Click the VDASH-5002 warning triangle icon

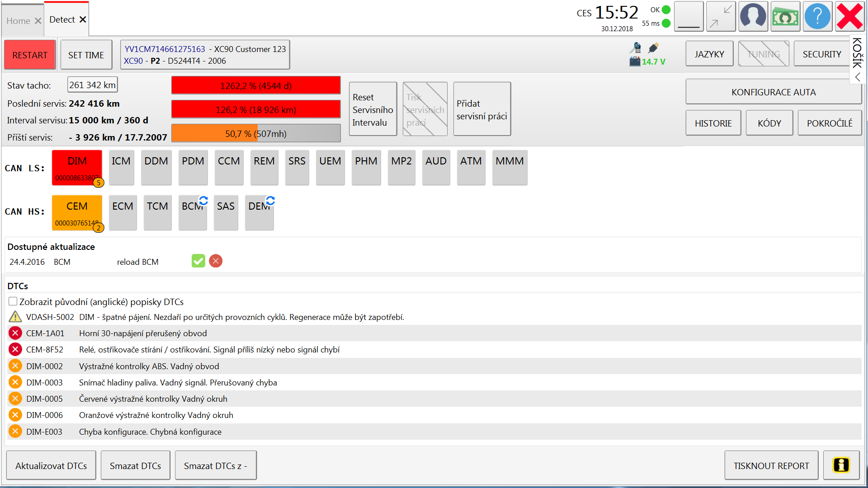click(15, 317)
